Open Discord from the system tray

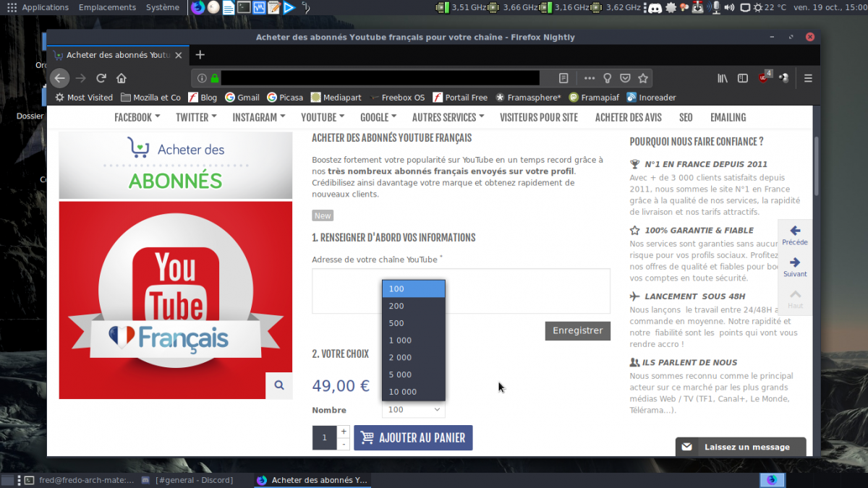(x=655, y=7)
